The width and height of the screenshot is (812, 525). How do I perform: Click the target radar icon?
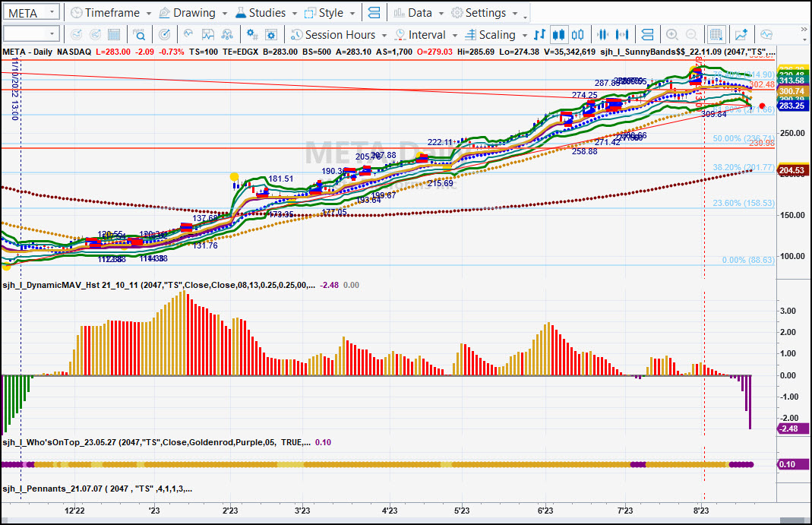tap(164, 35)
